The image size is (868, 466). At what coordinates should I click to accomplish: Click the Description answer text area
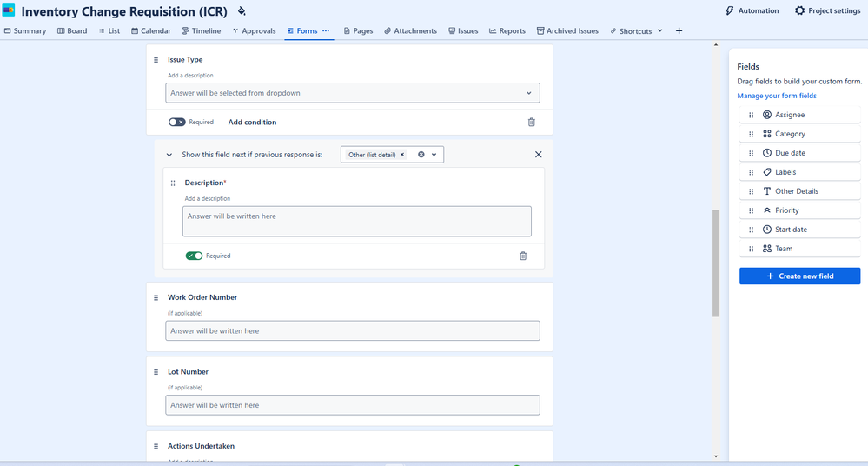357,222
